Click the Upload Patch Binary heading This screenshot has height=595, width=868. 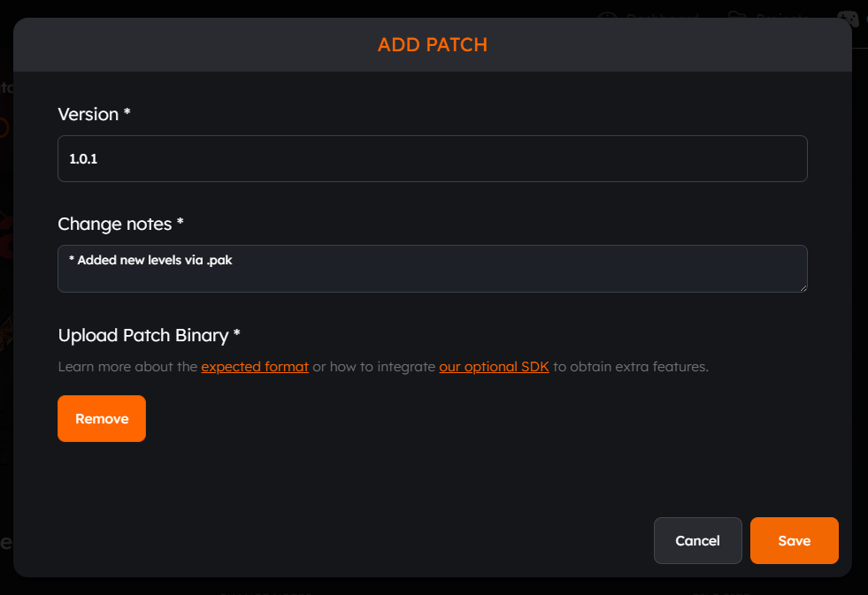149,335
